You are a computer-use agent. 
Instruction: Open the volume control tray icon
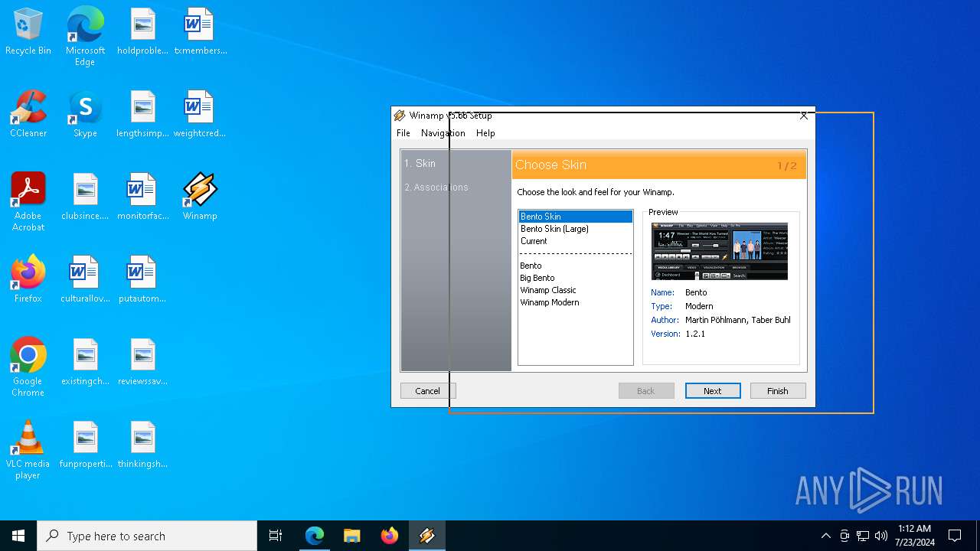[x=881, y=536]
